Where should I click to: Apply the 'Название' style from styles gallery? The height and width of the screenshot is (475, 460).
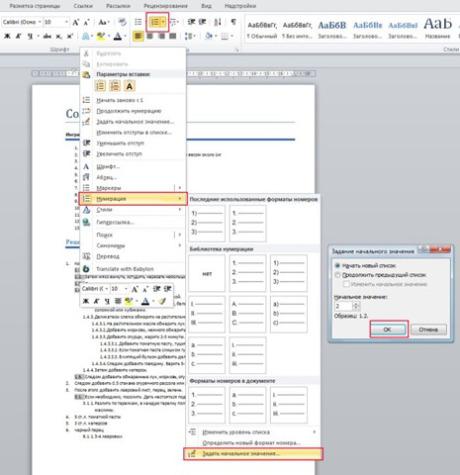[x=438, y=29]
